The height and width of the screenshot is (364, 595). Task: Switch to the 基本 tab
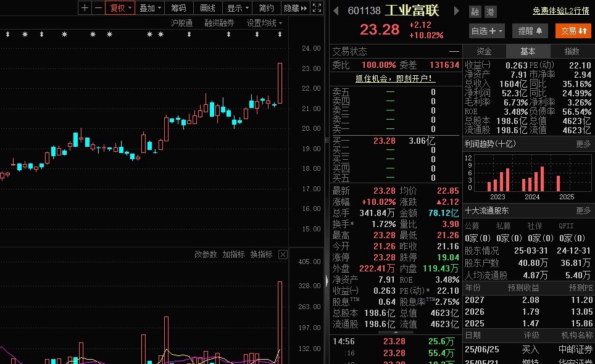pos(528,51)
